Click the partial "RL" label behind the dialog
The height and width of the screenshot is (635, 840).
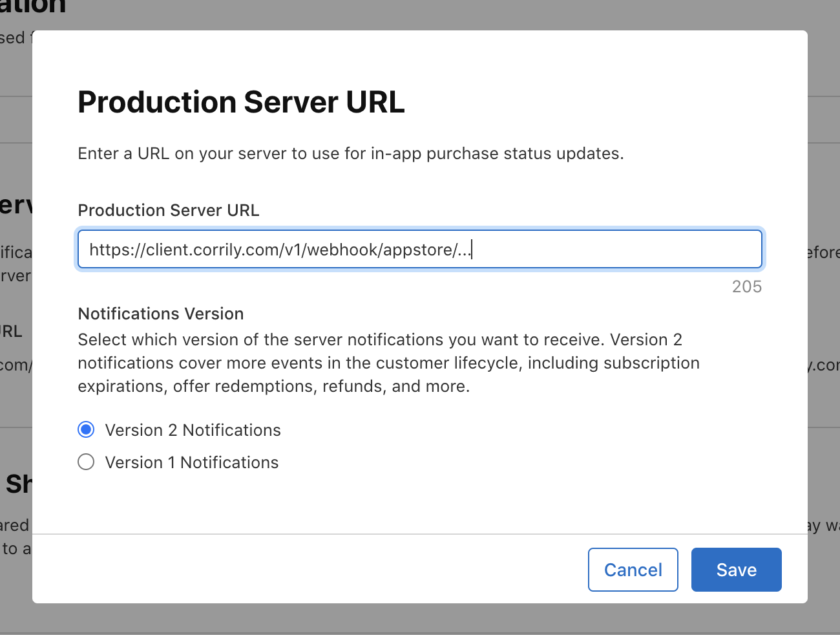(x=11, y=331)
